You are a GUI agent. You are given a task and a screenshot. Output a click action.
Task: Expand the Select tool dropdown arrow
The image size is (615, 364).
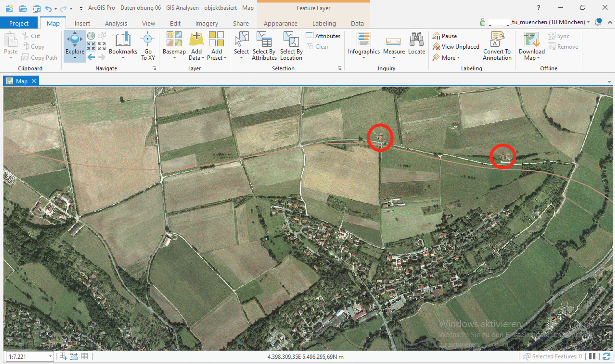pos(241,58)
